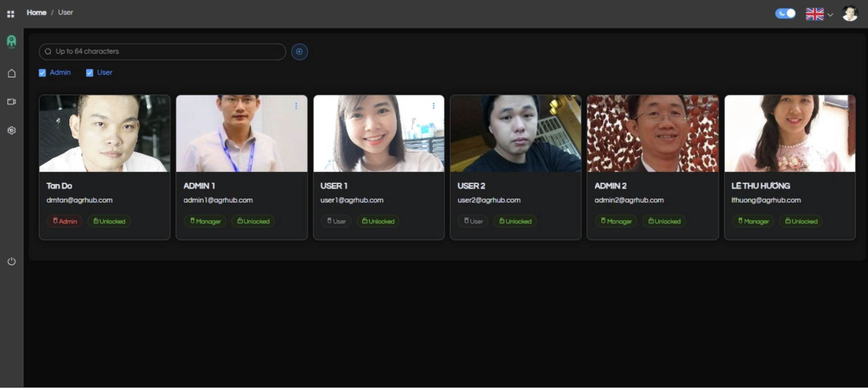
Task: Click the name 'ADMIN 1'
Action: pyautogui.click(x=199, y=186)
